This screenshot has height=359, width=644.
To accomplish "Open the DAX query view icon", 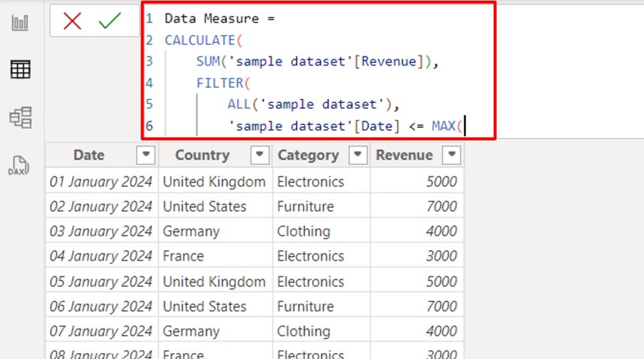I will [x=20, y=165].
